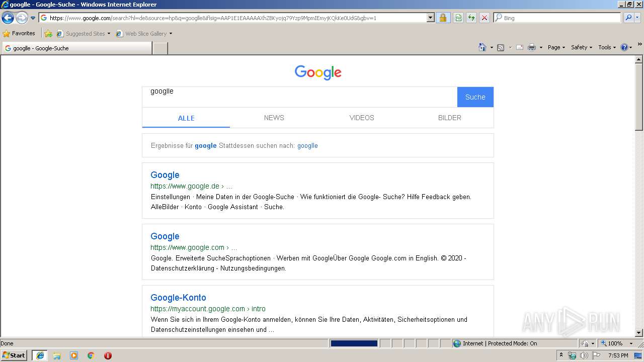Open Google result for www.google.de
Screen dimensions: 644x362
(x=165, y=175)
